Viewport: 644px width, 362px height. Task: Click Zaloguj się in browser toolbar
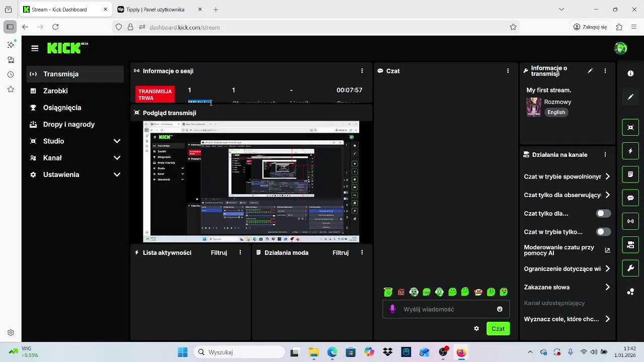pos(590,27)
